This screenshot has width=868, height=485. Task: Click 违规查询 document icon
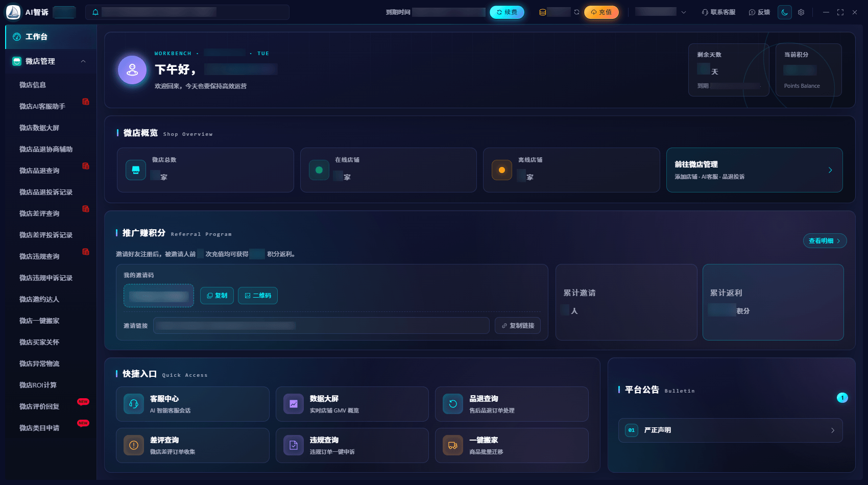pyautogui.click(x=294, y=445)
